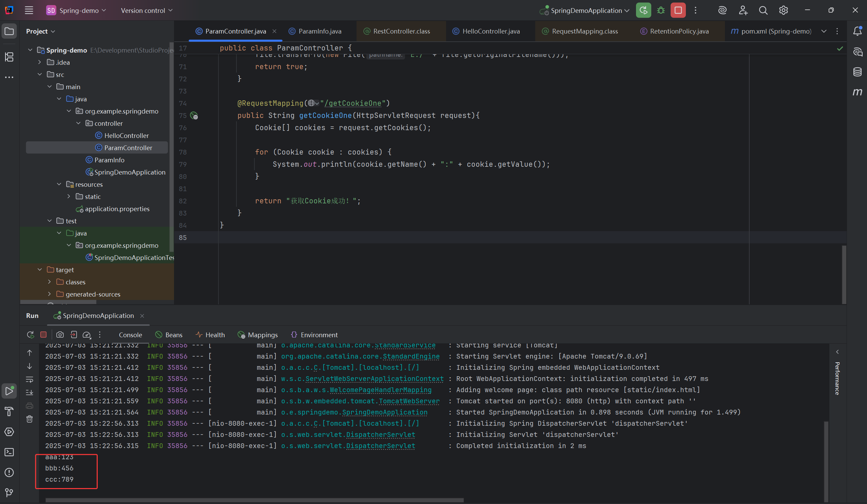Follow the /getCookieOne mapping URL link

(x=353, y=103)
